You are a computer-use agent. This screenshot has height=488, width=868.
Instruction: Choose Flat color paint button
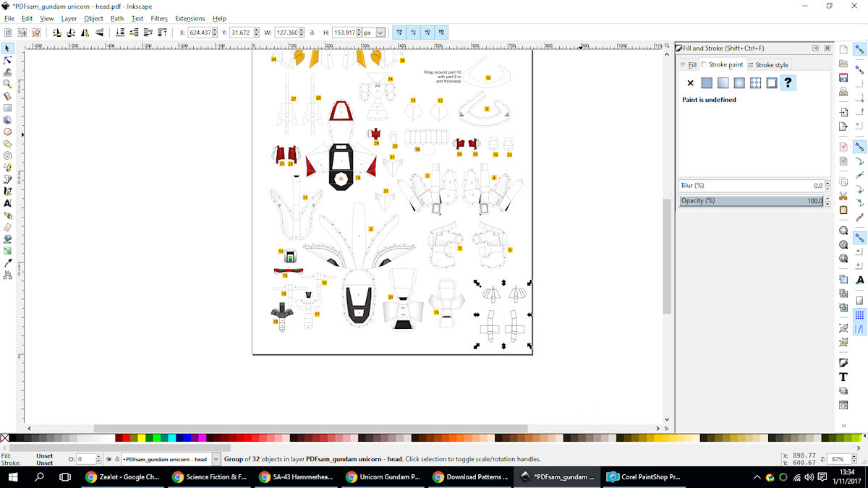(x=707, y=83)
